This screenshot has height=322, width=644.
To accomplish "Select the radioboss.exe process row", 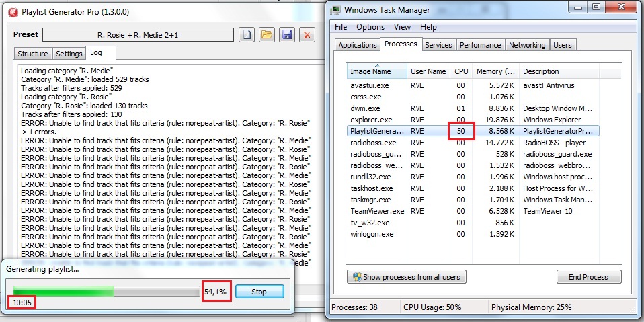I will (473, 143).
